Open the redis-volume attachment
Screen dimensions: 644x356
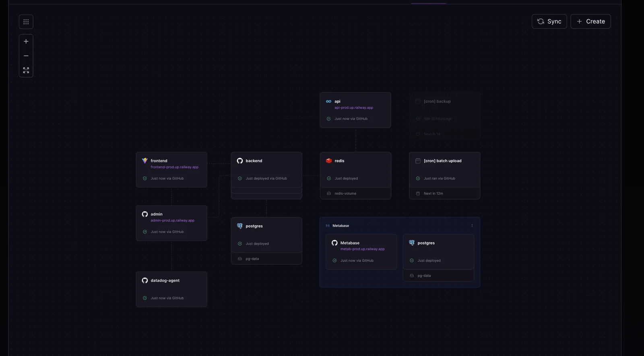[x=345, y=193]
